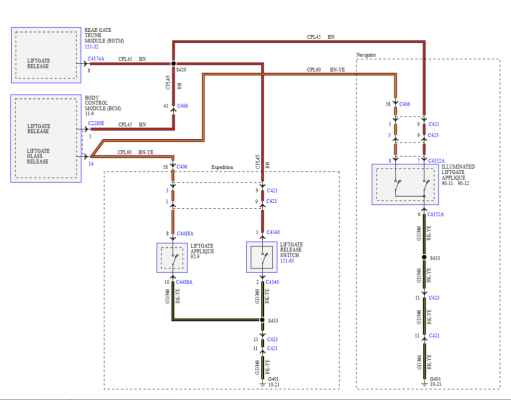Click the G401 ground symbol in Navigator section

[424, 383]
